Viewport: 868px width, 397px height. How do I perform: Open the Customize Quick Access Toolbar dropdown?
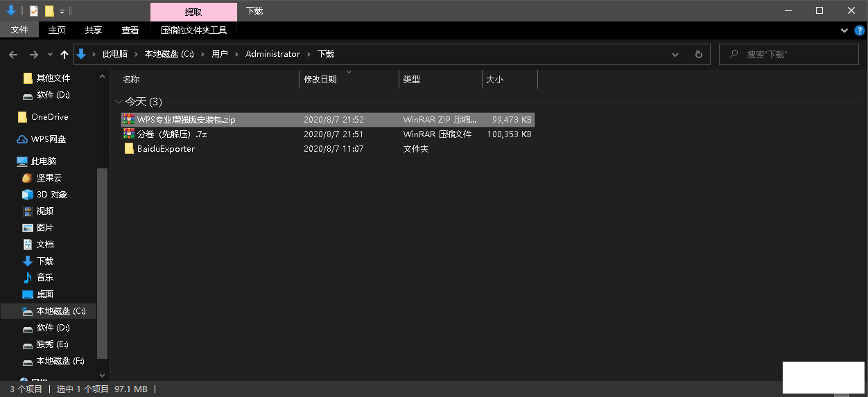coord(62,11)
